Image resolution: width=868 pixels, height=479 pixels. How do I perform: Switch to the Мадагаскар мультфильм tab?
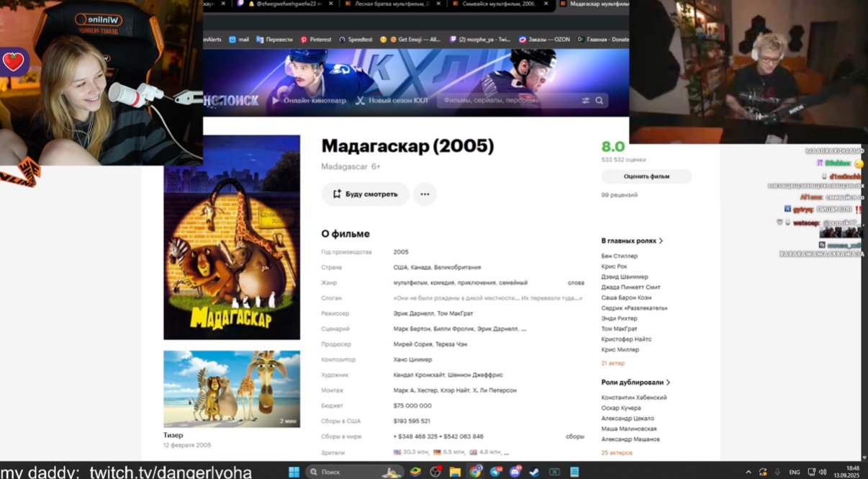593,4
